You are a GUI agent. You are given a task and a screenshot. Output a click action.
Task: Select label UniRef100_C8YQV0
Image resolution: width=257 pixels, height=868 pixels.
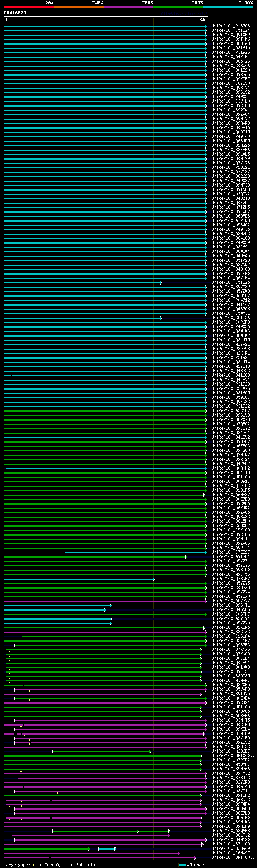(x=230, y=83)
